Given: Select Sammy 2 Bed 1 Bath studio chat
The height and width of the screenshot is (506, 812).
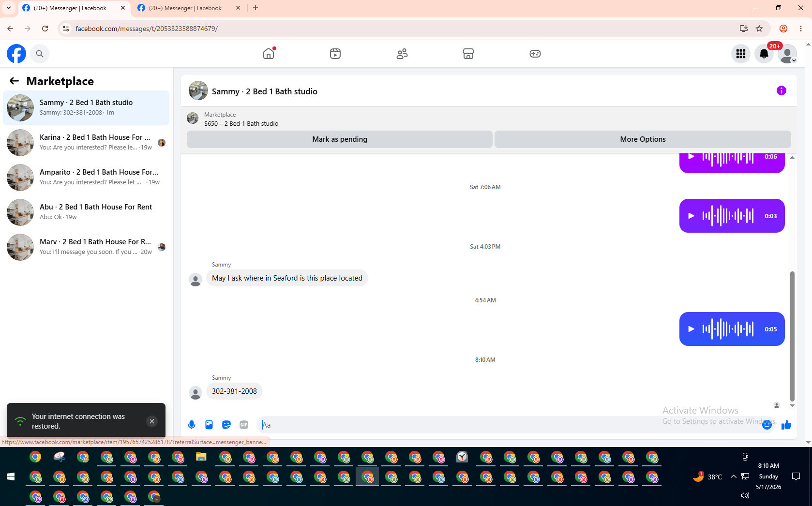Looking at the screenshot, I should [86, 108].
